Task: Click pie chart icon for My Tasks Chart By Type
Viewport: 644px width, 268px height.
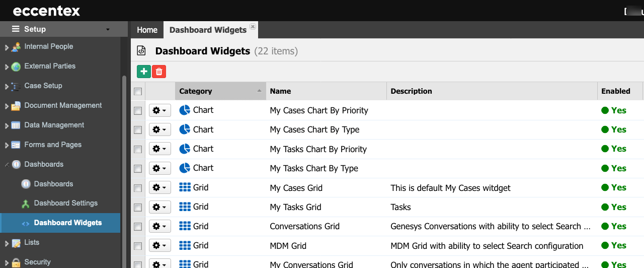Action: pos(185,168)
